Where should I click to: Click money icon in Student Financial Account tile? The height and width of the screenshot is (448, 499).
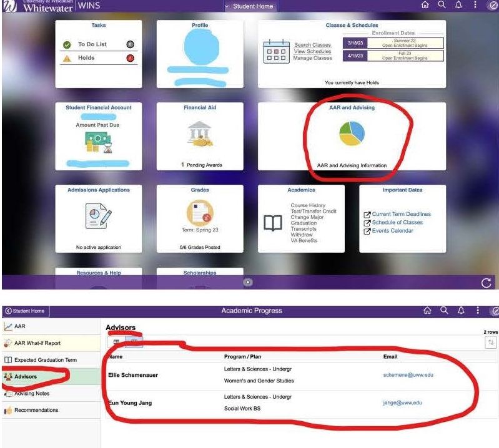pos(99,143)
